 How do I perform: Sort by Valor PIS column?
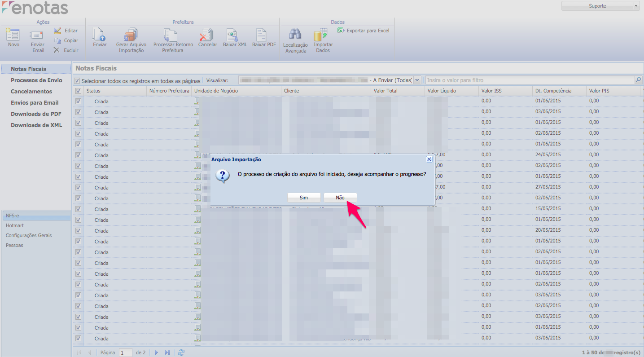(613, 91)
